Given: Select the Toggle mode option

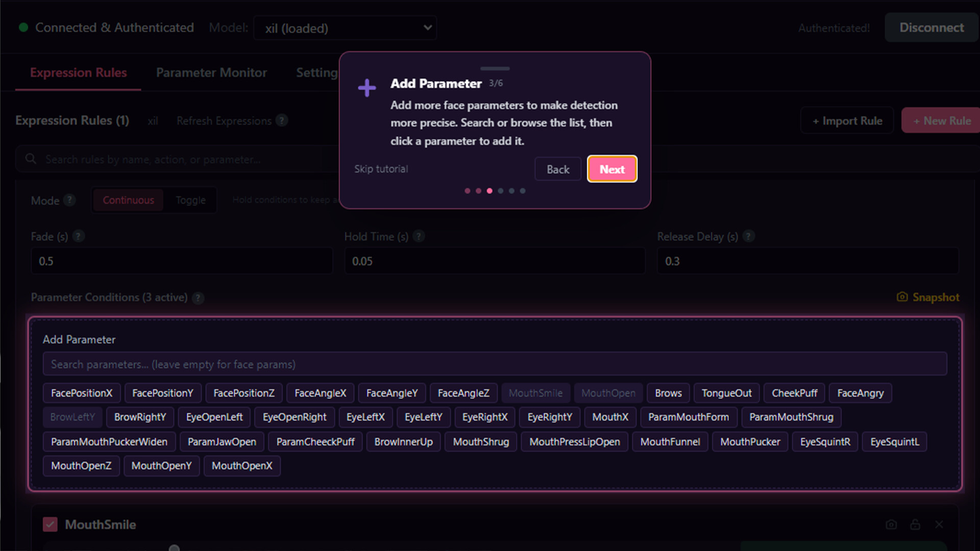Looking at the screenshot, I should (190, 200).
